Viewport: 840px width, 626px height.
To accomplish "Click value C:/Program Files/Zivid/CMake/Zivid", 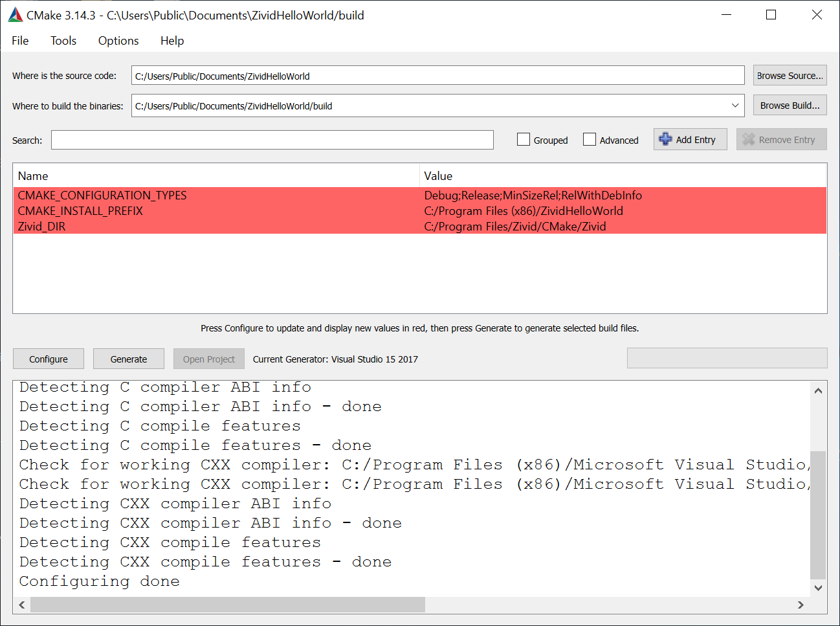I will coord(515,227).
